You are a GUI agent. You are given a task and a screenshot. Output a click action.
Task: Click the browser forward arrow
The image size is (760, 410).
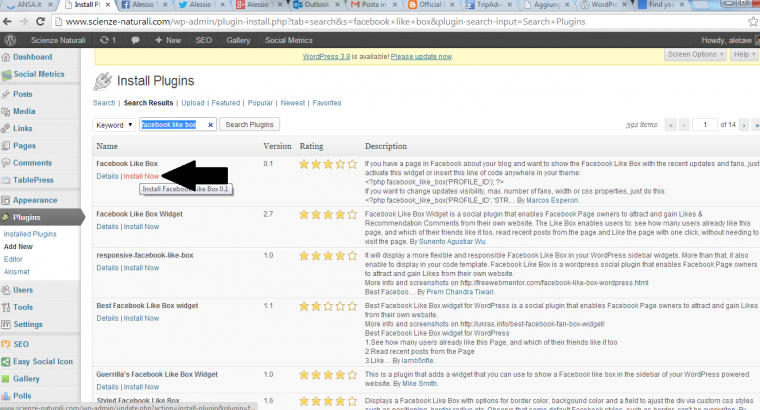(23, 22)
